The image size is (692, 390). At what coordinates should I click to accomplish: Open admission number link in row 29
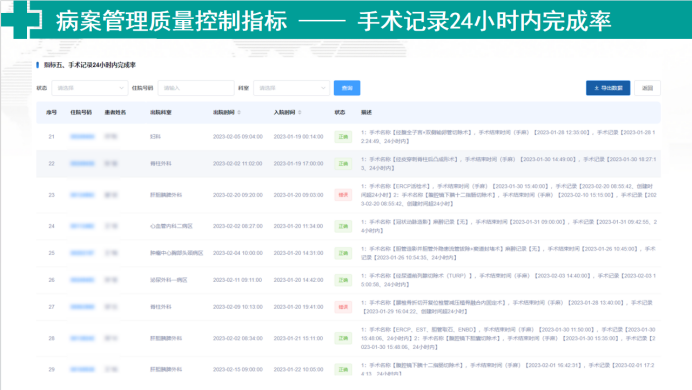[x=82, y=370]
